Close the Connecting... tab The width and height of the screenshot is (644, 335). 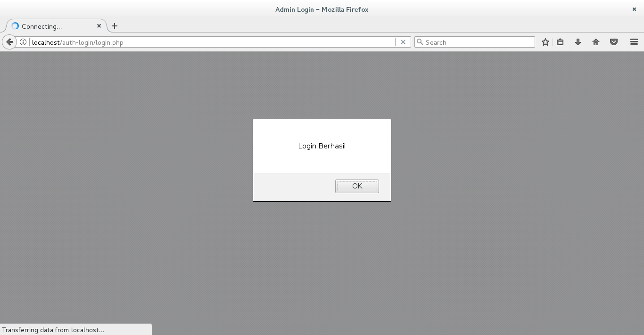coord(99,26)
